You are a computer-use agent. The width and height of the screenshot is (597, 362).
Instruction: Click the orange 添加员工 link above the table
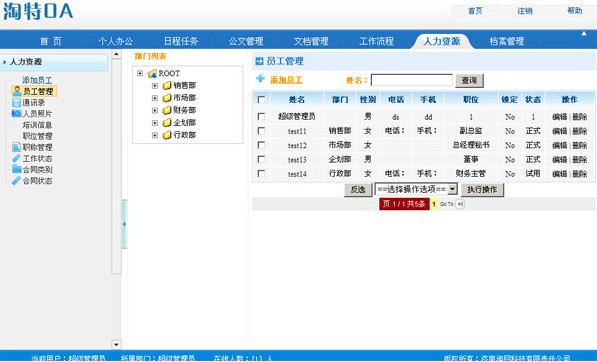[x=286, y=80]
